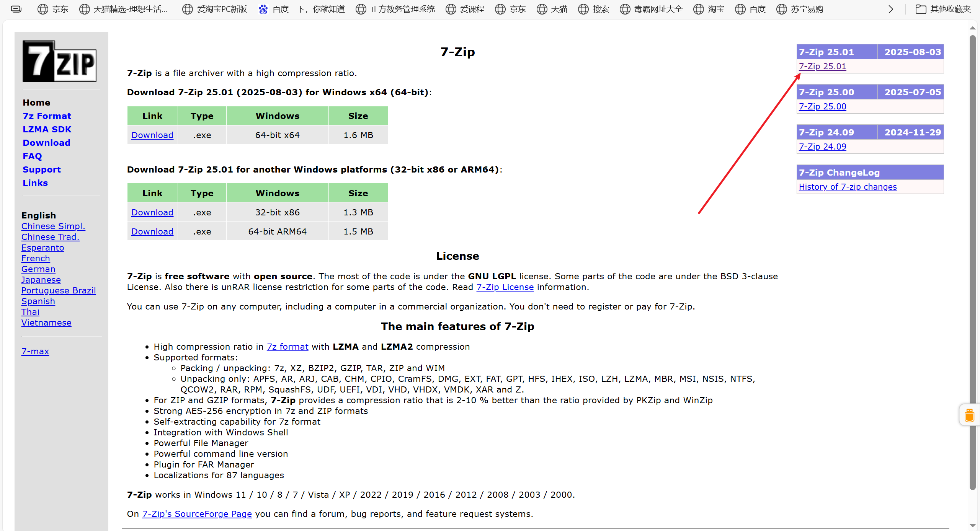Screen dimensions: 980x531
Task: Open the 爱淘宝PC新版 bookmark
Action: point(215,9)
